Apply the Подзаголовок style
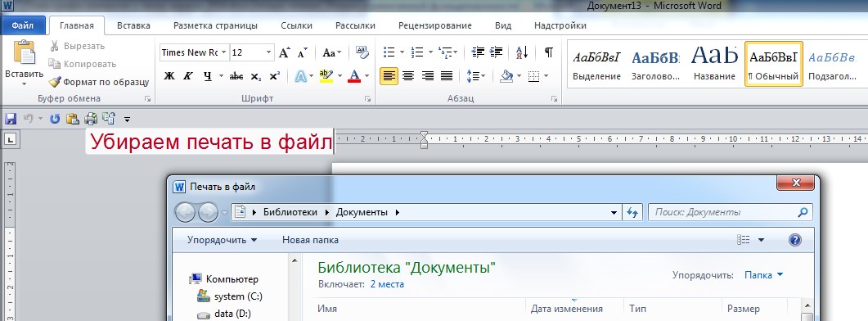Screen dimensions: 868x321 click(832, 64)
